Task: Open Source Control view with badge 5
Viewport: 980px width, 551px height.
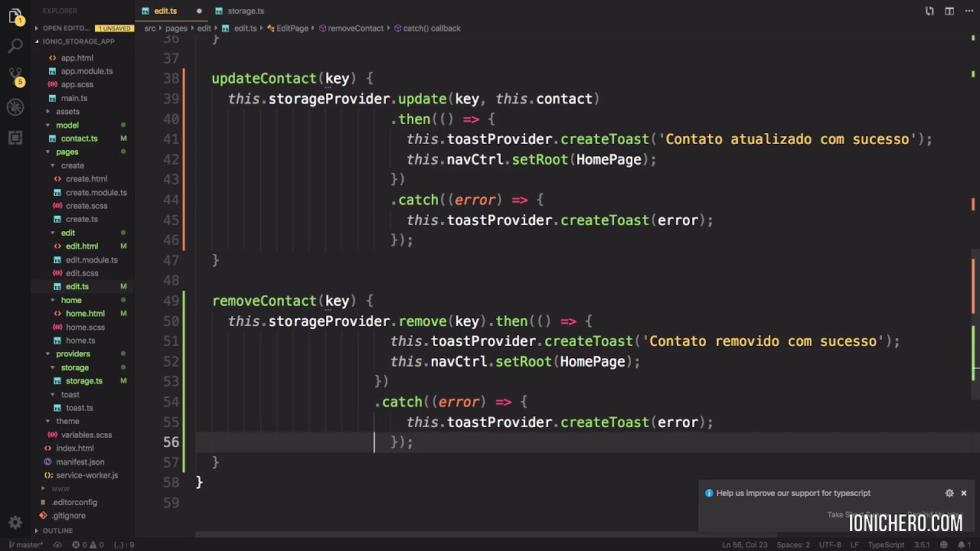Action: coord(15,77)
